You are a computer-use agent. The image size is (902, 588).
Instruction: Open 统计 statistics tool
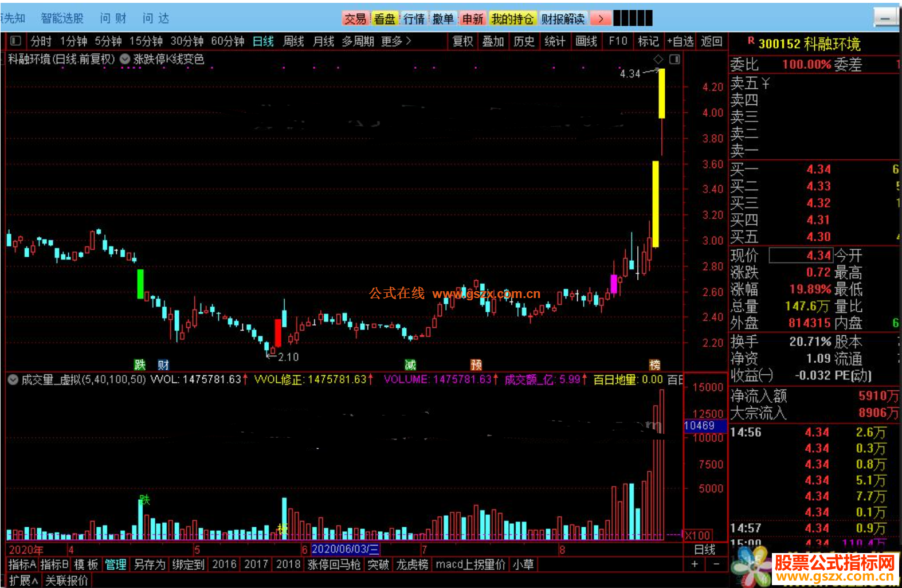(555, 41)
